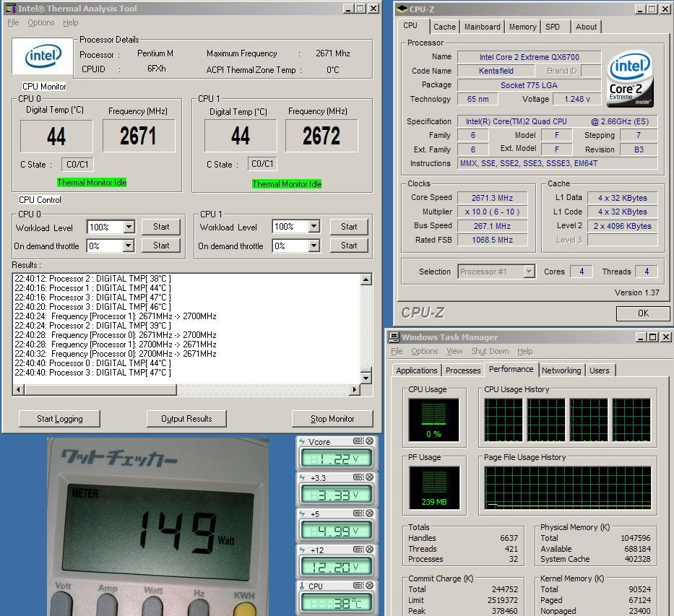Open the CPU 1 Workload Level dropdown
The height and width of the screenshot is (616, 674).
click(x=314, y=226)
